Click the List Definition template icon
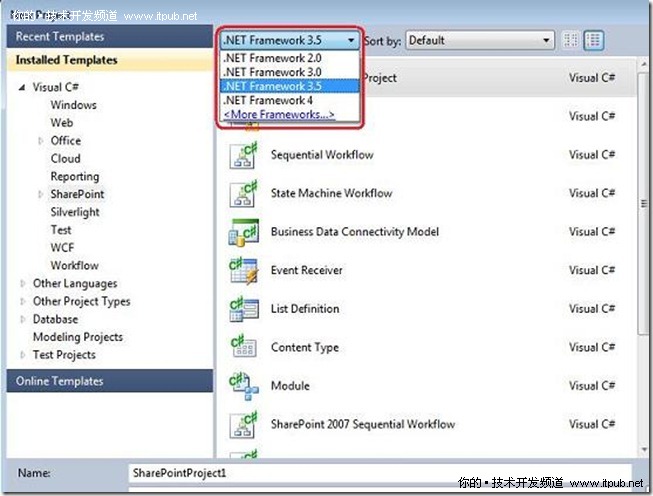The height and width of the screenshot is (496, 653). tap(244, 309)
